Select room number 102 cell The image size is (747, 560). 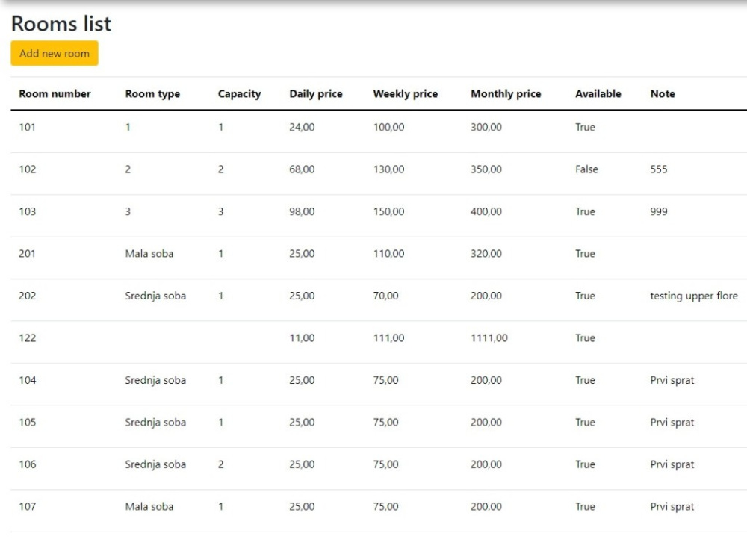[27, 169]
